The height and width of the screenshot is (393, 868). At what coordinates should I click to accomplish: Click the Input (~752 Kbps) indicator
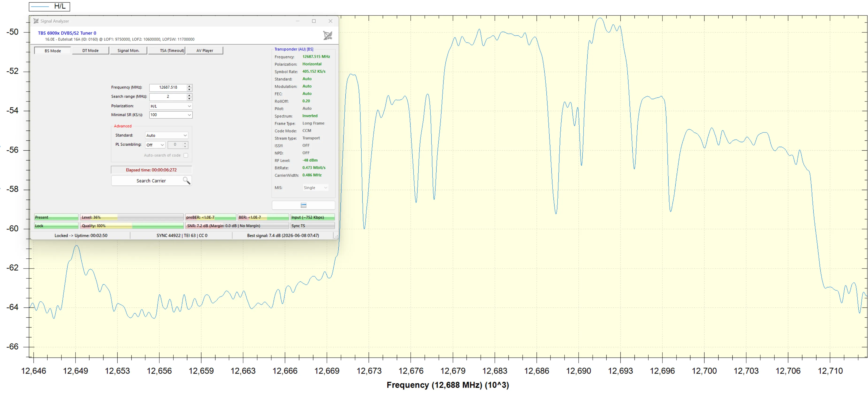coord(312,217)
